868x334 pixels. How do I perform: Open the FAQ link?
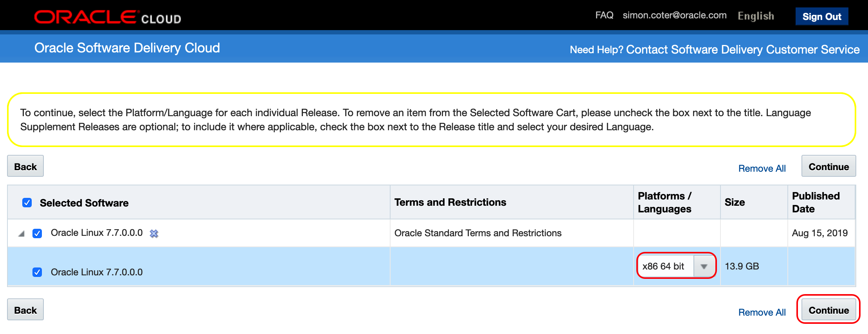coord(604,15)
